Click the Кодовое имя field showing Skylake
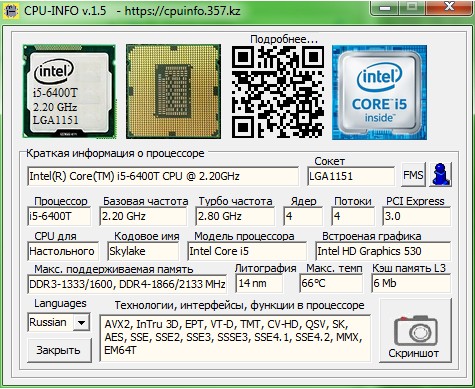This screenshot has height=389, width=475. click(143, 251)
